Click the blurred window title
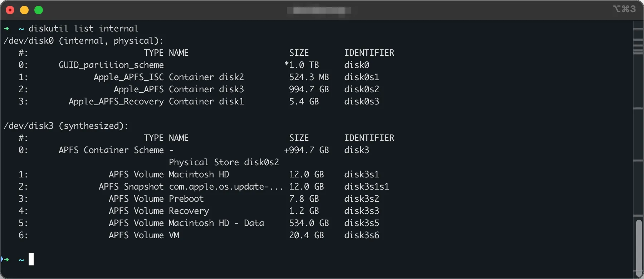 click(319, 10)
